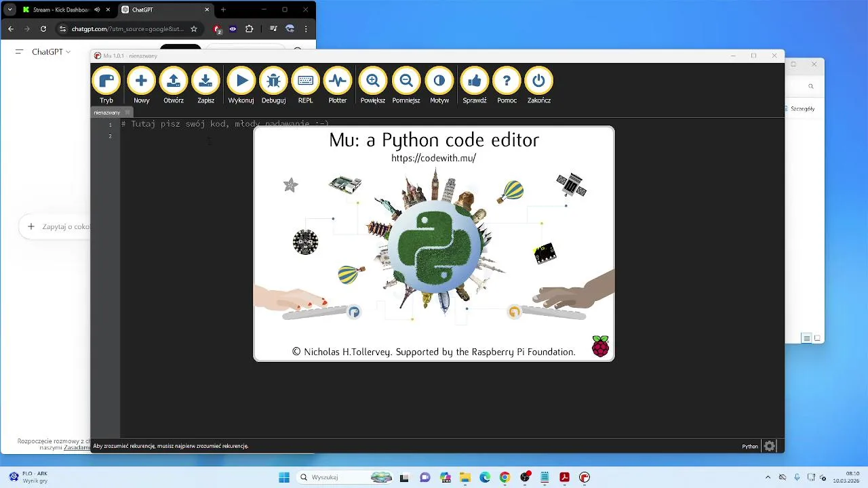Open a new Chrome tab

223,9
